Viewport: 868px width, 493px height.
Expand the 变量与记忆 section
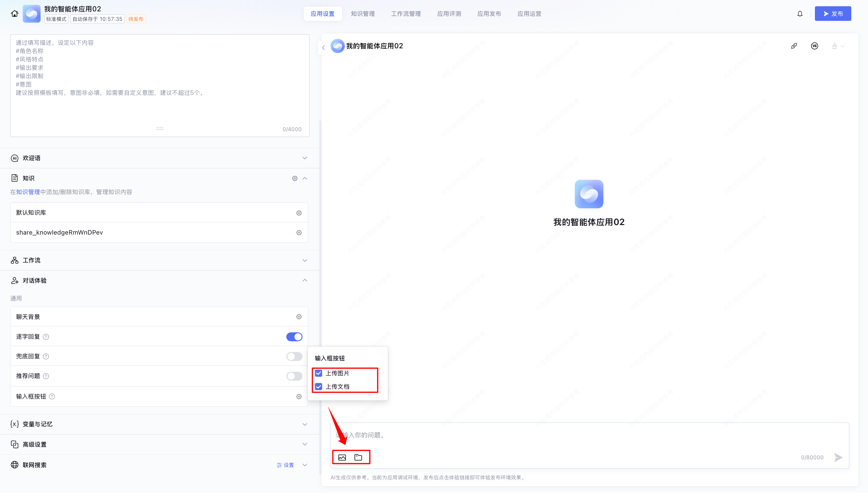pos(305,424)
